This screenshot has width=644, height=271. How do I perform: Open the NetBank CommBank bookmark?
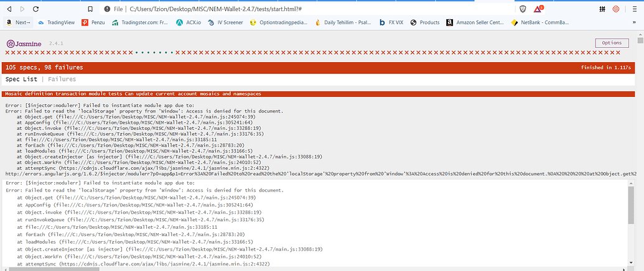[x=539, y=22]
